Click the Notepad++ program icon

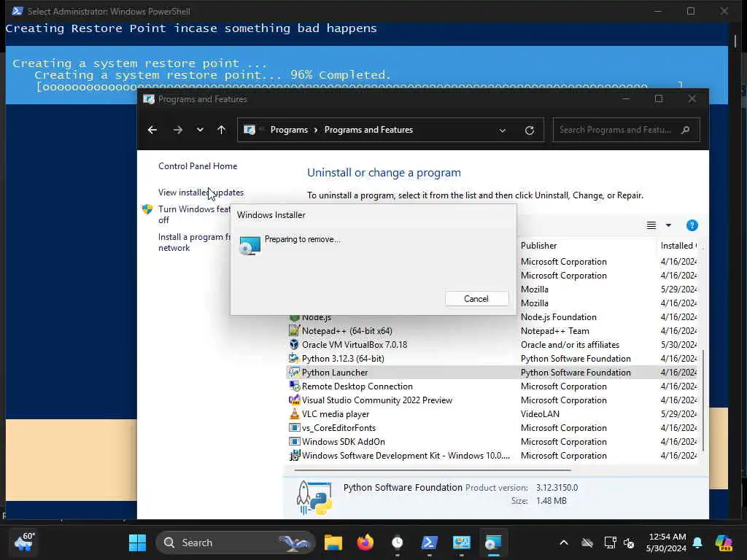point(295,330)
